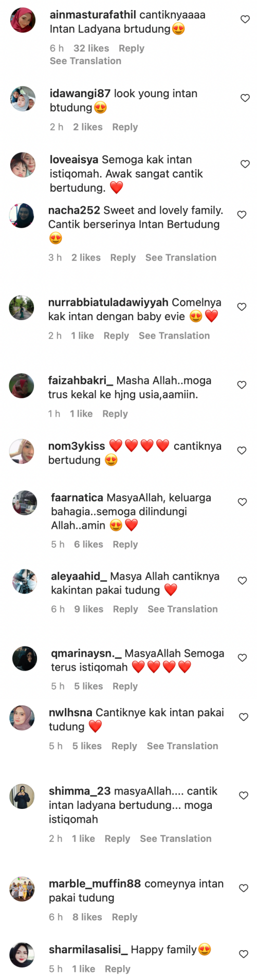
Task: Open marble_muffin88 username profile link
Action: click(x=95, y=883)
